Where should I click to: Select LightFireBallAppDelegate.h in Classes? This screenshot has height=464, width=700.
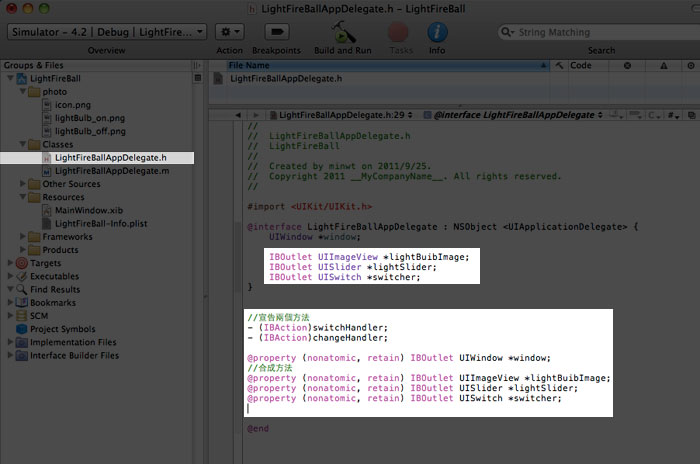[111, 158]
